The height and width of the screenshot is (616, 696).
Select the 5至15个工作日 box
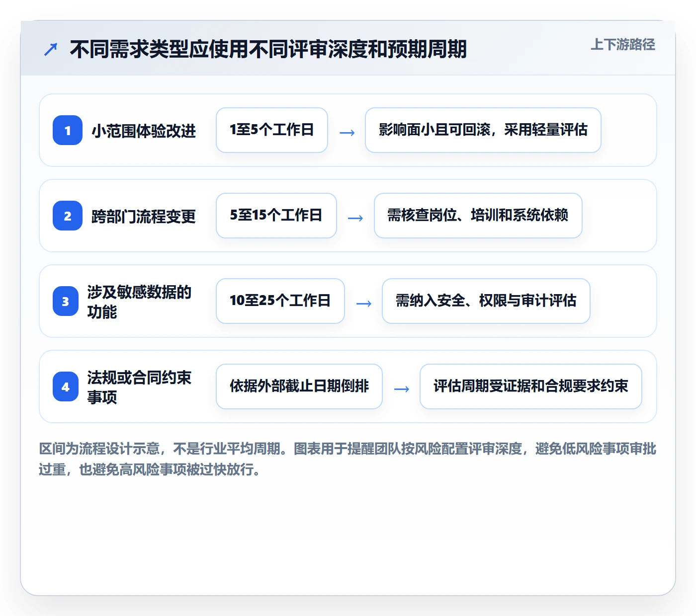coord(276,216)
